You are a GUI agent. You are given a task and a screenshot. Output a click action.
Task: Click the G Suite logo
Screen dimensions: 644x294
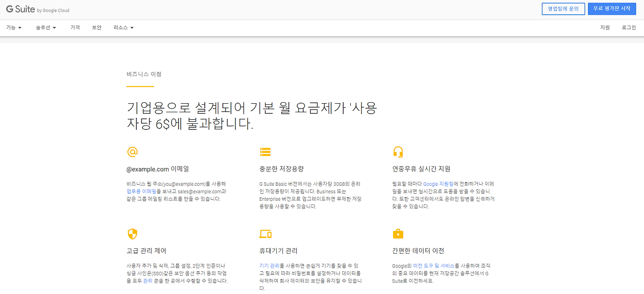pos(38,10)
